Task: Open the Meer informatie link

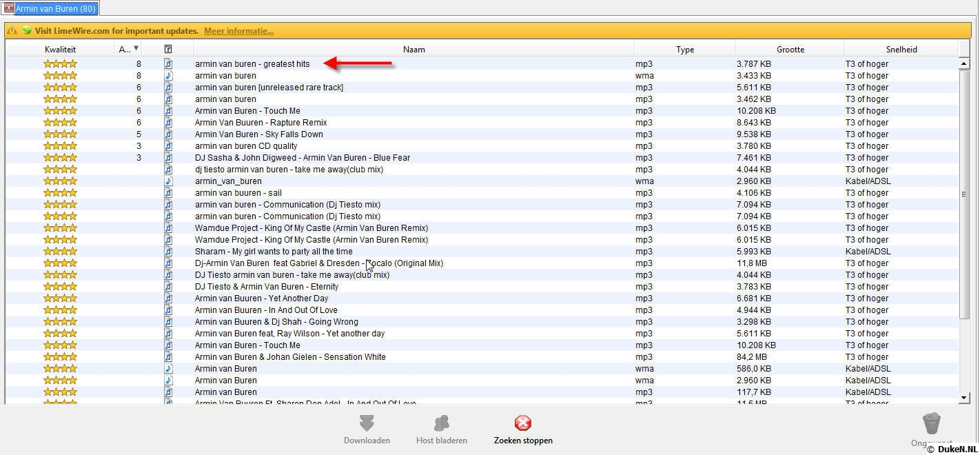Action: pyautogui.click(x=238, y=31)
